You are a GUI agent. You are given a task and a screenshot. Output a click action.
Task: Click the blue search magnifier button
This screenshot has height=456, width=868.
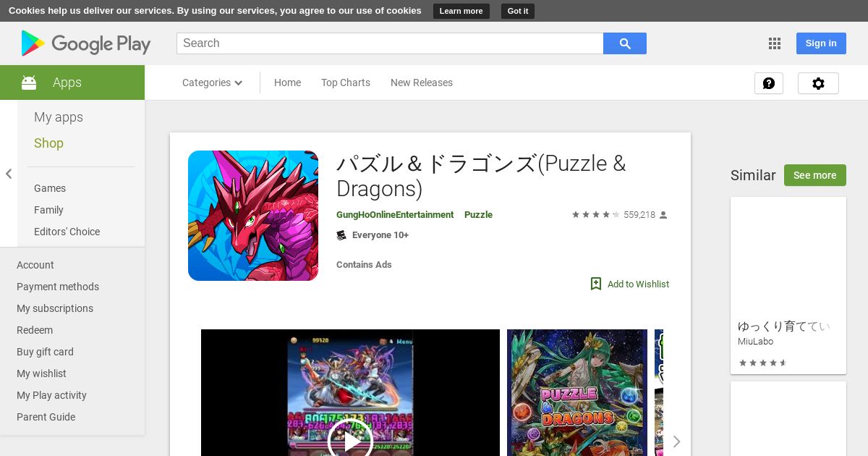click(625, 43)
